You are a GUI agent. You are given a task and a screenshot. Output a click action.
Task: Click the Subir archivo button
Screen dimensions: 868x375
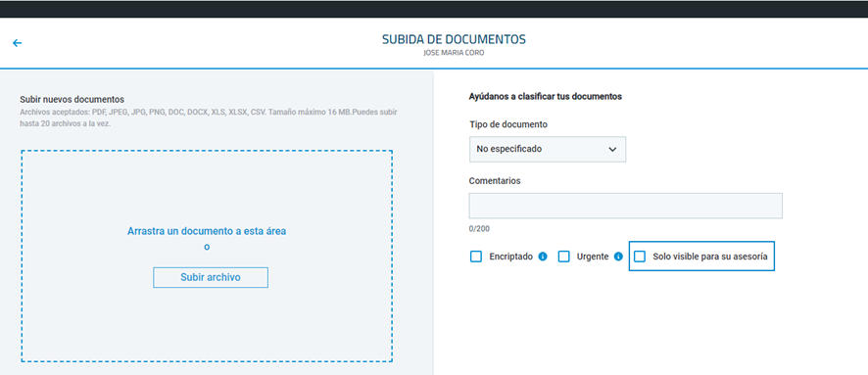click(x=211, y=278)
